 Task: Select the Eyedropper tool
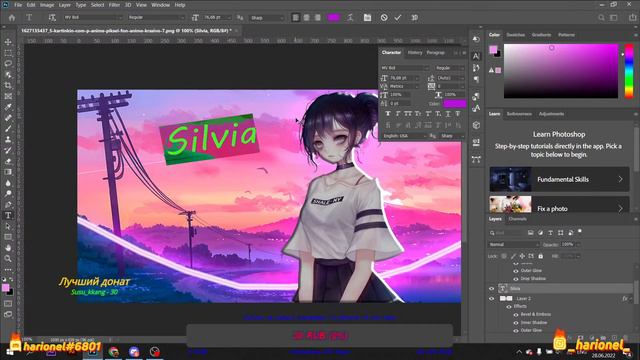8,107
